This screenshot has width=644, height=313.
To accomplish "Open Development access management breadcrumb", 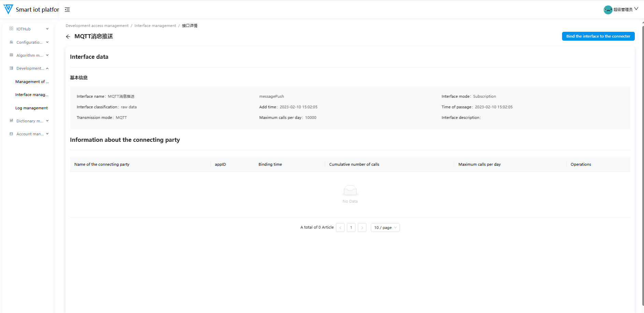I will pos(97,26).
